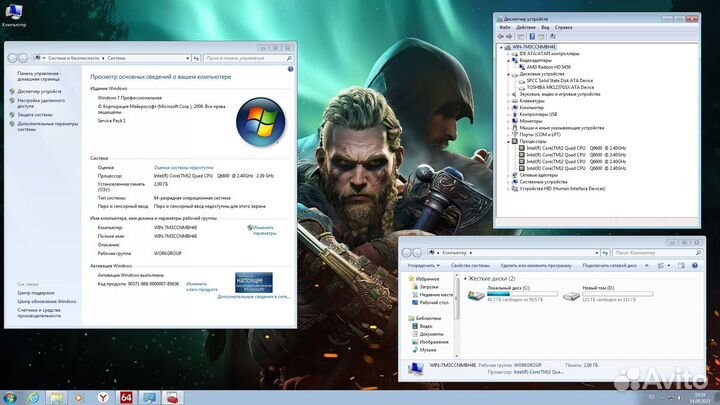Select Загрузки in the explorer navigation pane
This screenshot has width=720, height=405.
[x=429, y=287]
